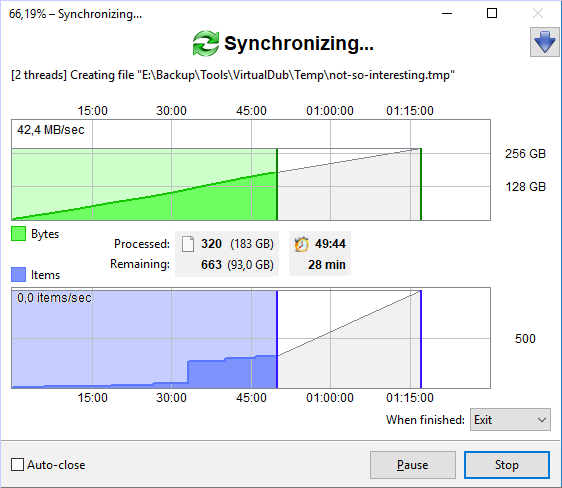Click the green sync arrows icon
This screenshot has width=562, height=488.
click(x=206, y=43)
